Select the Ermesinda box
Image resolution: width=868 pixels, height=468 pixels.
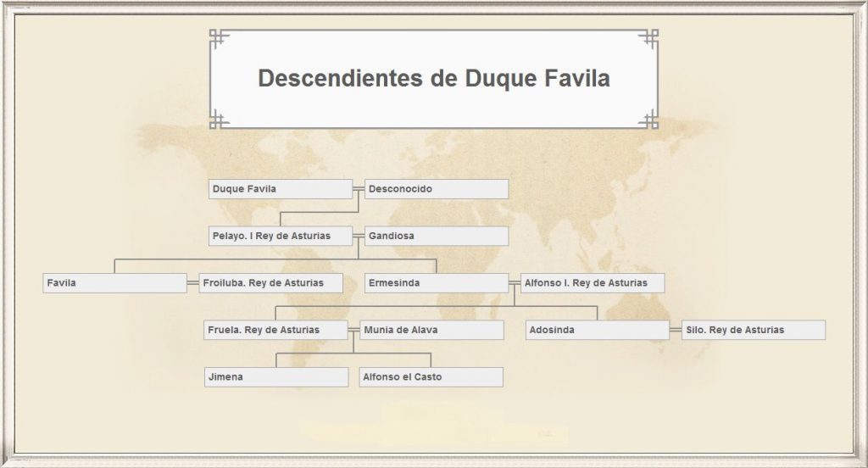point(437,283)
